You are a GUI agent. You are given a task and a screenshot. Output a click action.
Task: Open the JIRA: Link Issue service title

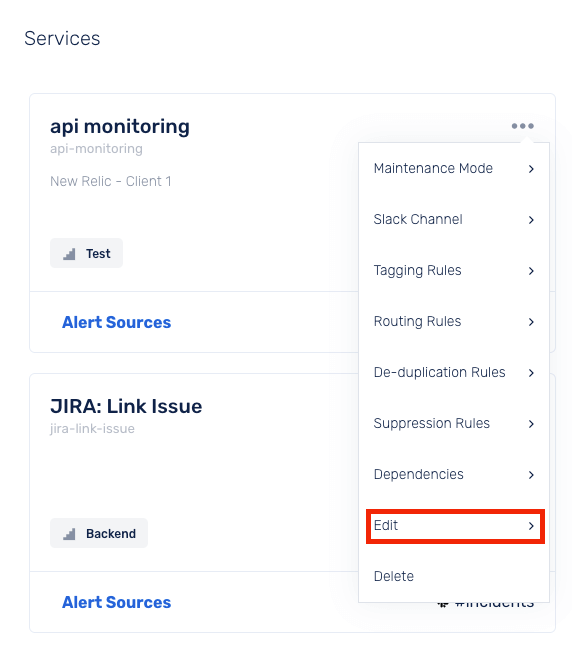[126, 406]
